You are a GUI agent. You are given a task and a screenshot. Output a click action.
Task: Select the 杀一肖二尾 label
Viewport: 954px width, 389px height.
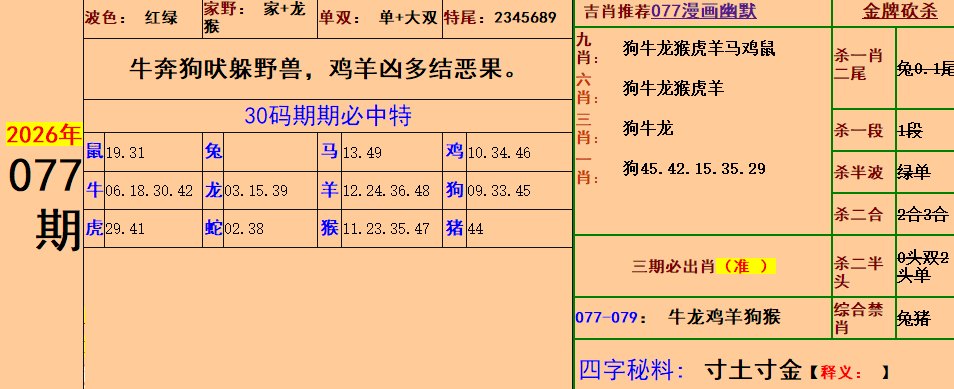[858, 65]
